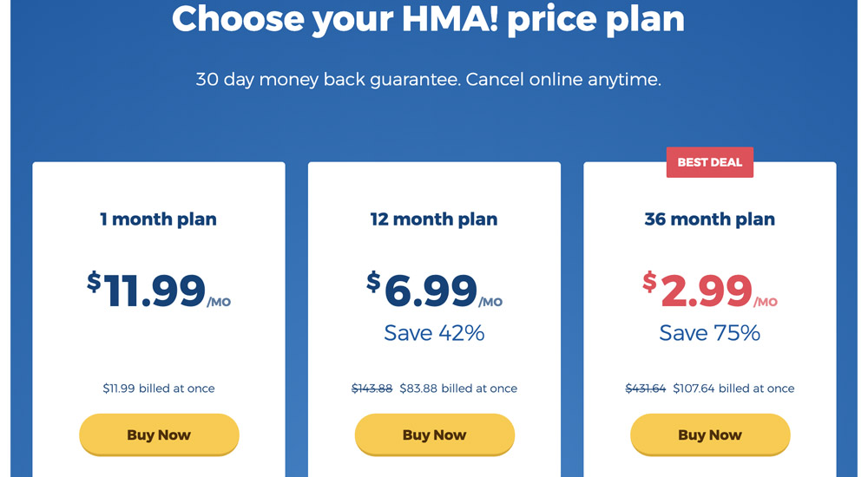868x477 pixels.
Task: Click the Choose your HMA! price plan heading
Action: (x=428, y=19)
